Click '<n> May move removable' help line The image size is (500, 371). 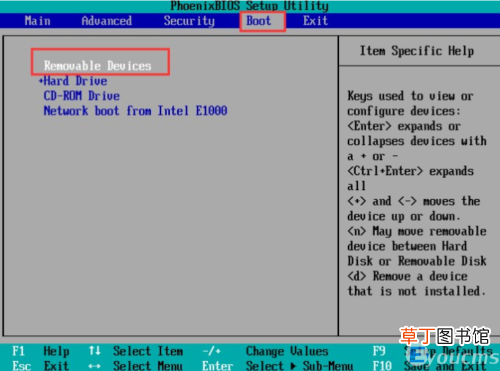click(417, 231)
